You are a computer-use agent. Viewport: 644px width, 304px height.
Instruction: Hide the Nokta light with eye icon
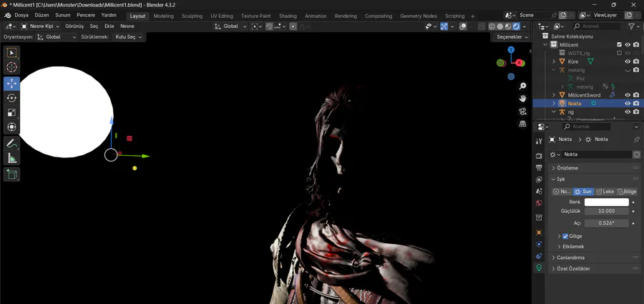628,104
